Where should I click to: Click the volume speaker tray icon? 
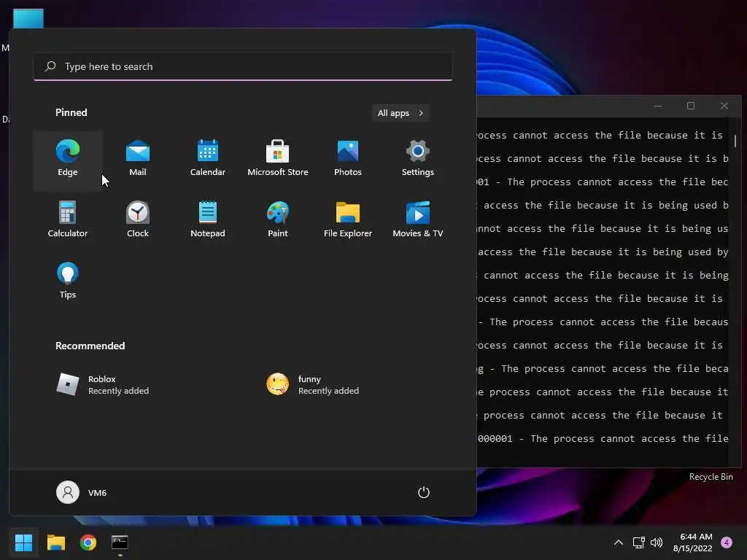point(657,542)
